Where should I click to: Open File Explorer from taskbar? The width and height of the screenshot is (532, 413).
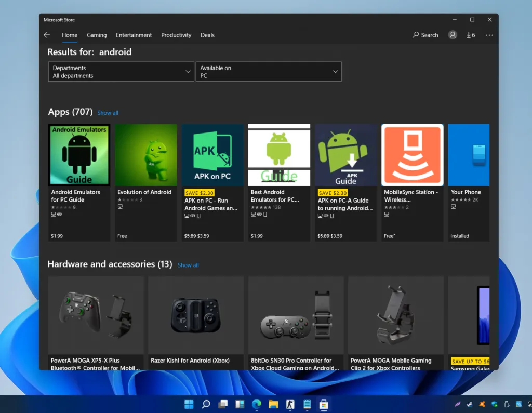[x=273, y=404]
